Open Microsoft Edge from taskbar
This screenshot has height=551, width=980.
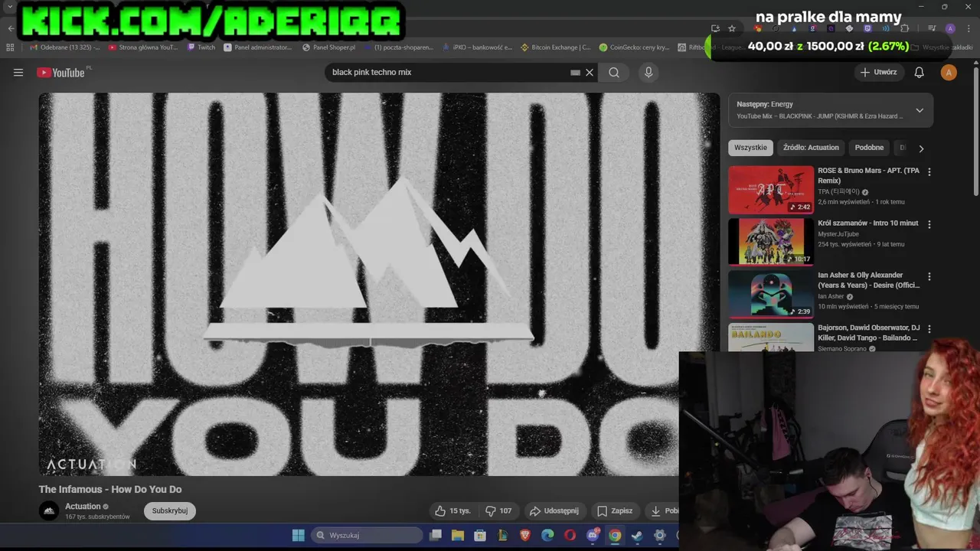click(547, 535)
